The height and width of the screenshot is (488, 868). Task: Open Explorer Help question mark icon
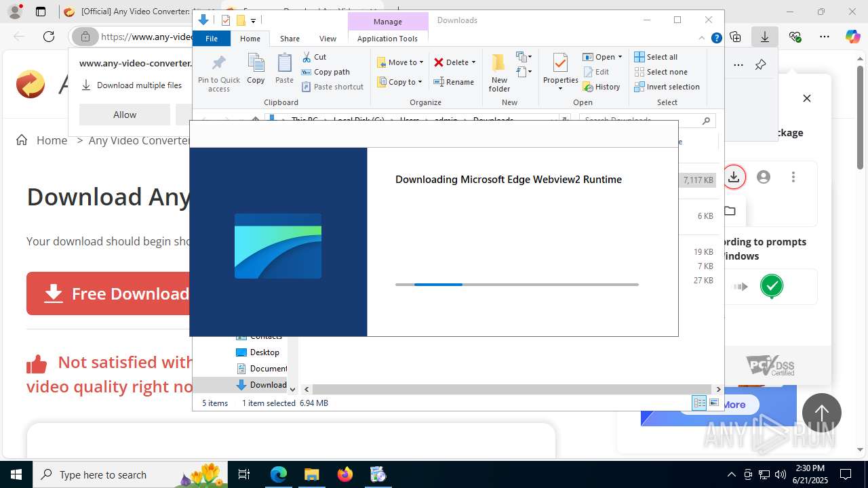716,39
